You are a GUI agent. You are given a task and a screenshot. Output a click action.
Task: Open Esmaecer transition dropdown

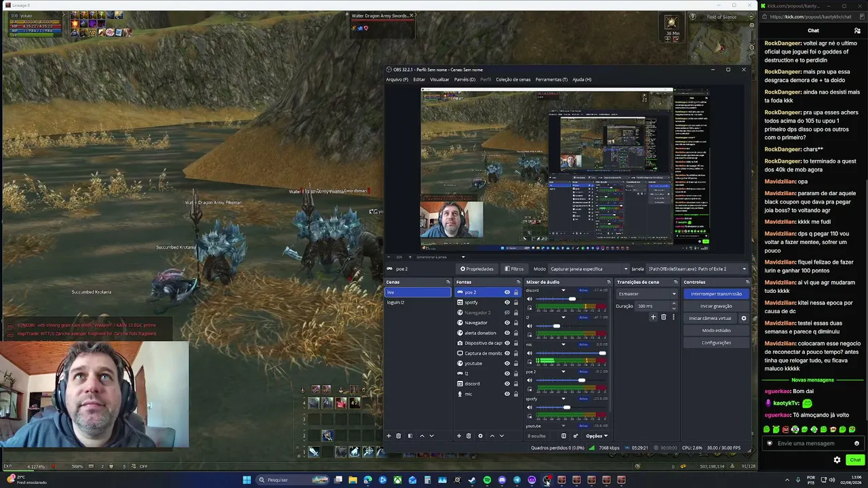[x=647, y=294]
